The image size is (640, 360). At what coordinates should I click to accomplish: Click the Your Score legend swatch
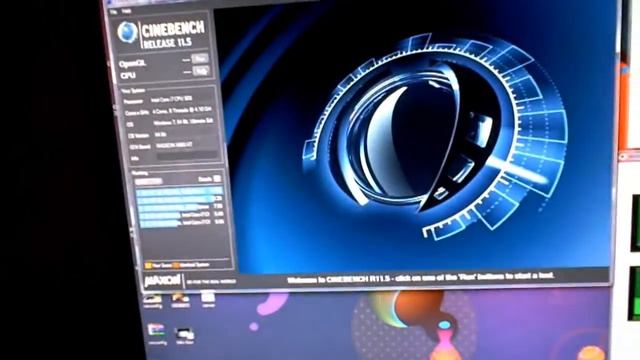148,266
